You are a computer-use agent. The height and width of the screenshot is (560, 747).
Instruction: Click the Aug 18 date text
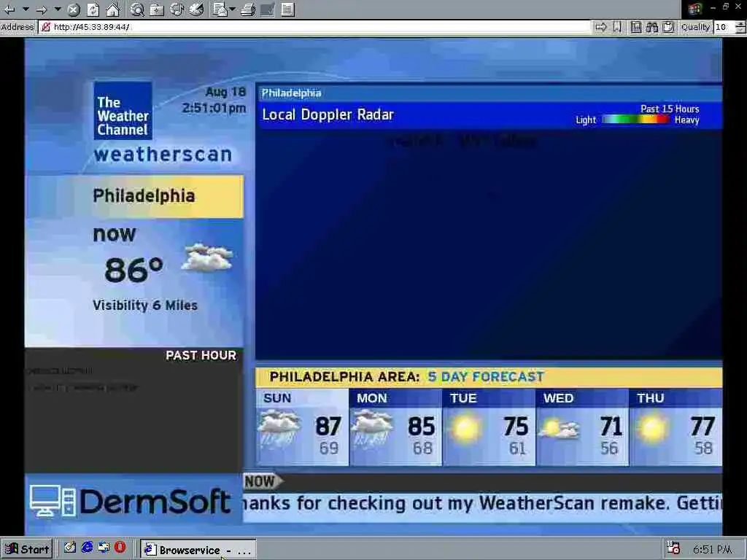tap(226, 92)
